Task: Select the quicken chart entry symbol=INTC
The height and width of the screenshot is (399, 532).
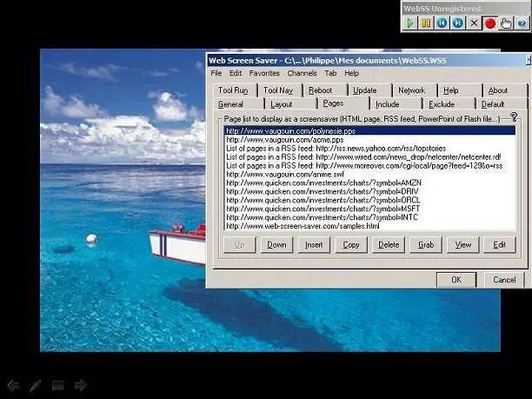Action: [369, 217]
